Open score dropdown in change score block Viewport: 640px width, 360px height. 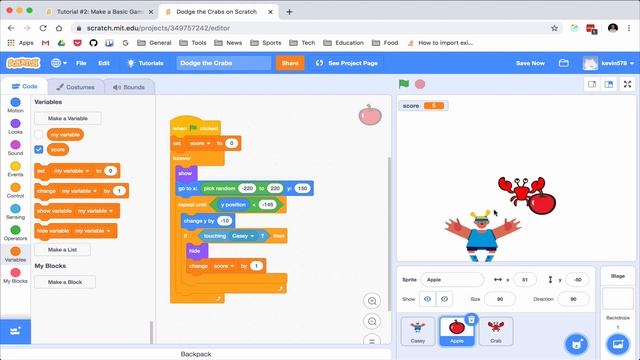coord(224,266)
